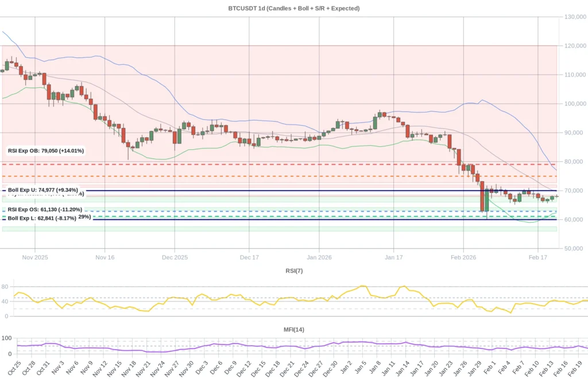The height and width of the screenshot is (380, 588).
Task: Click the RSI(7) subplot title
Action: [293, 270]
